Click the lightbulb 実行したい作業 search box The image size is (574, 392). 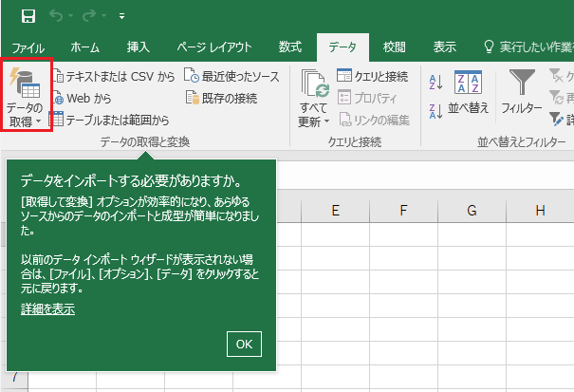(x=528, y=47)
